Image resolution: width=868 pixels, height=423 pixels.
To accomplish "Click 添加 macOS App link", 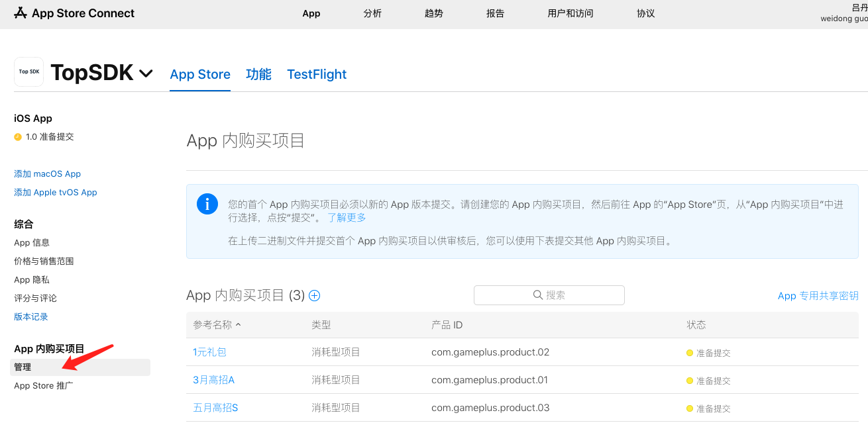I will (47, 174).
